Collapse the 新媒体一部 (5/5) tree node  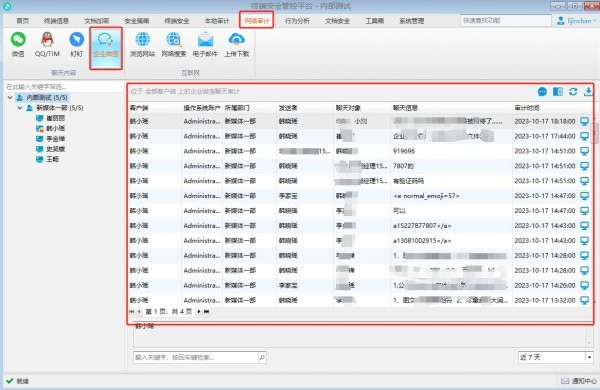point(20,108)
